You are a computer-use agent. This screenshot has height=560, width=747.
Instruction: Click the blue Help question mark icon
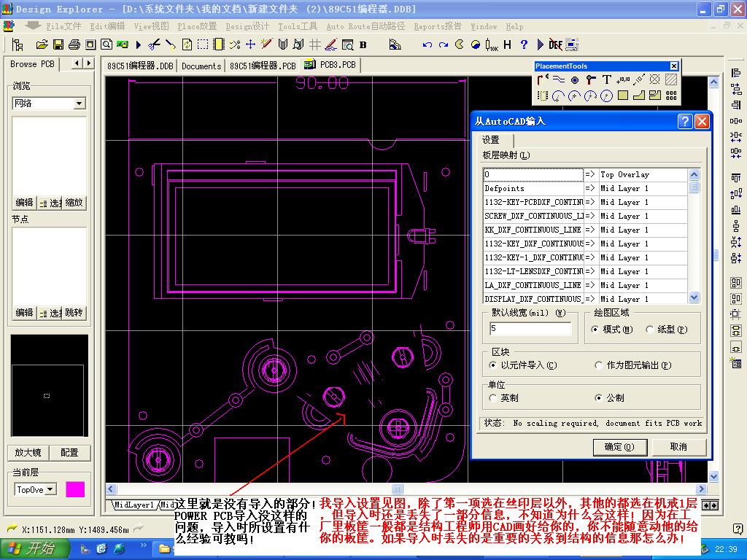pos(524,44)
